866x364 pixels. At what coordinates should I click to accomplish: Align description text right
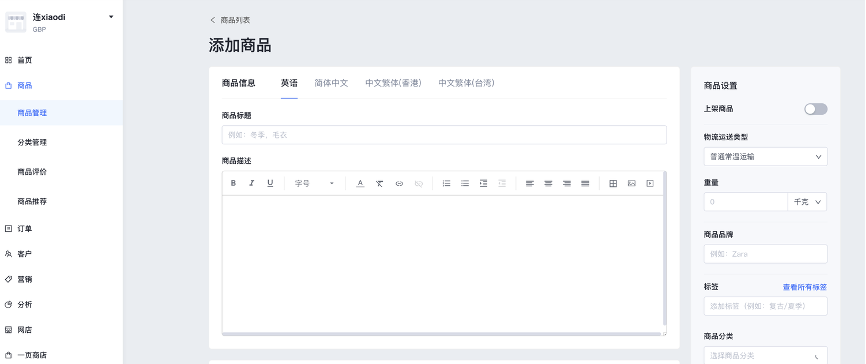pyautogui.click(x=567, y=183)
